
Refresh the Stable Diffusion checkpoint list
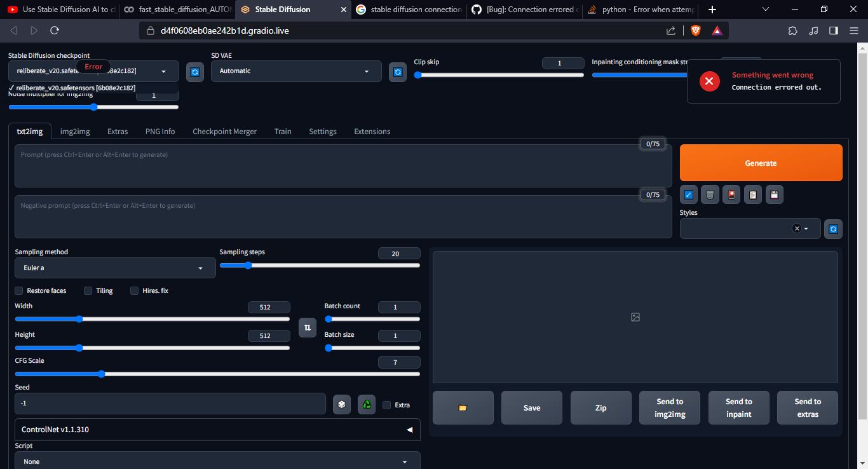point(194,72)
